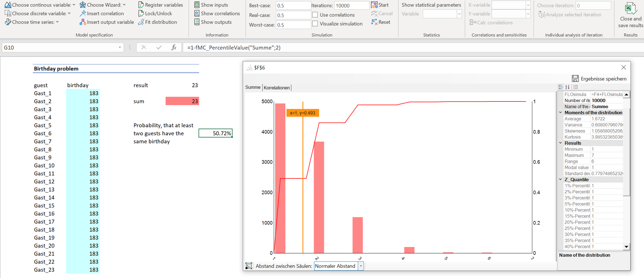This screenshot has width=644, height=278.
Task: Click the property grid scrollbar down arrow
Action: pos(626,247)
